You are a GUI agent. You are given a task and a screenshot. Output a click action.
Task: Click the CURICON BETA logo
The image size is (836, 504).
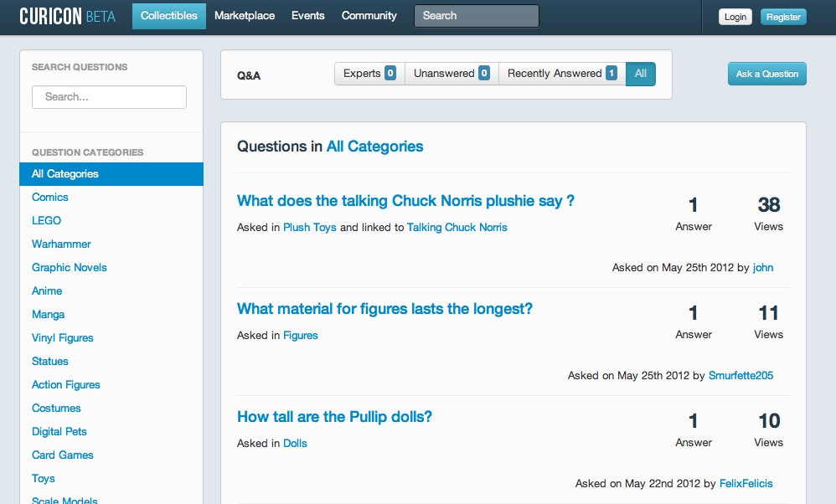(67, 16)
